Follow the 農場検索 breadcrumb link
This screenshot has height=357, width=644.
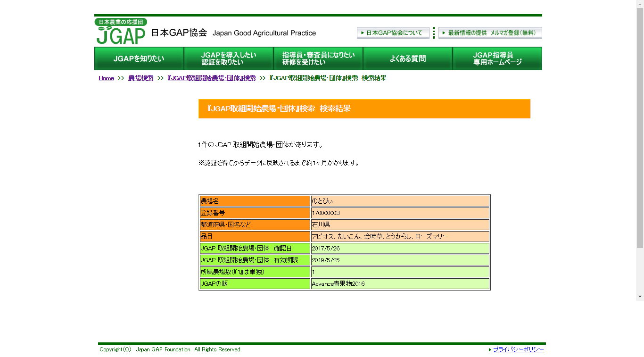[x=140, y=78]
